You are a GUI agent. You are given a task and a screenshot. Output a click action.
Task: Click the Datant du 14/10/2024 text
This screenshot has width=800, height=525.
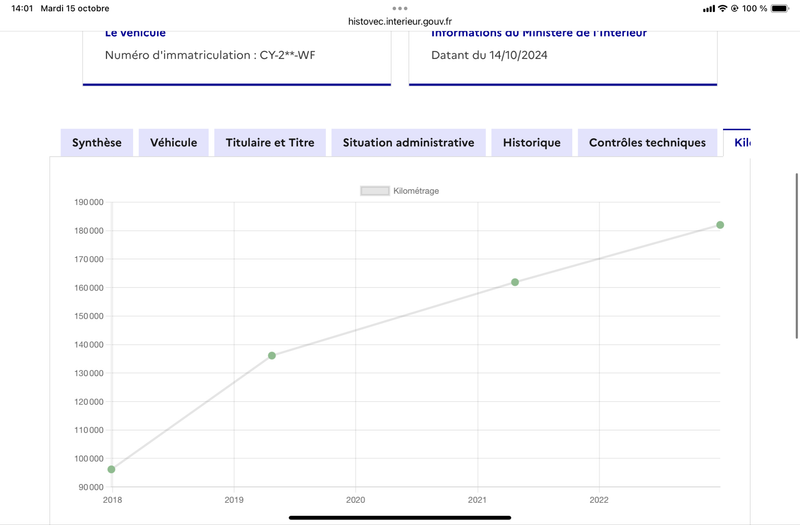[x=489, y=55]
